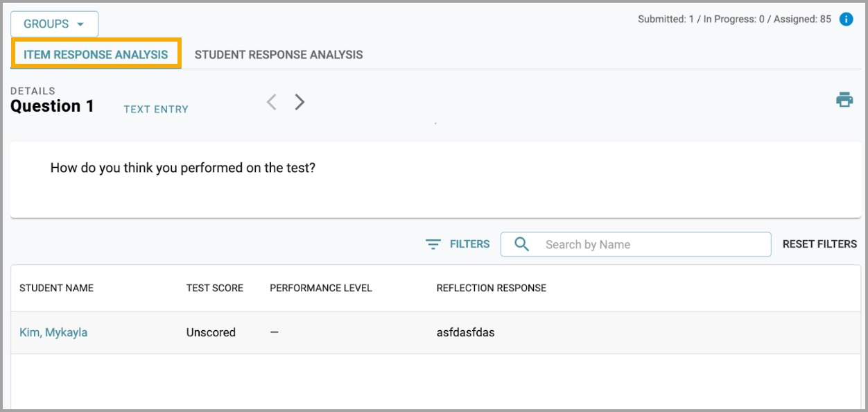Click the reflection response 'asfdasfdas' cell
This screenshot has height=412, width=868.
coord(465,332)
